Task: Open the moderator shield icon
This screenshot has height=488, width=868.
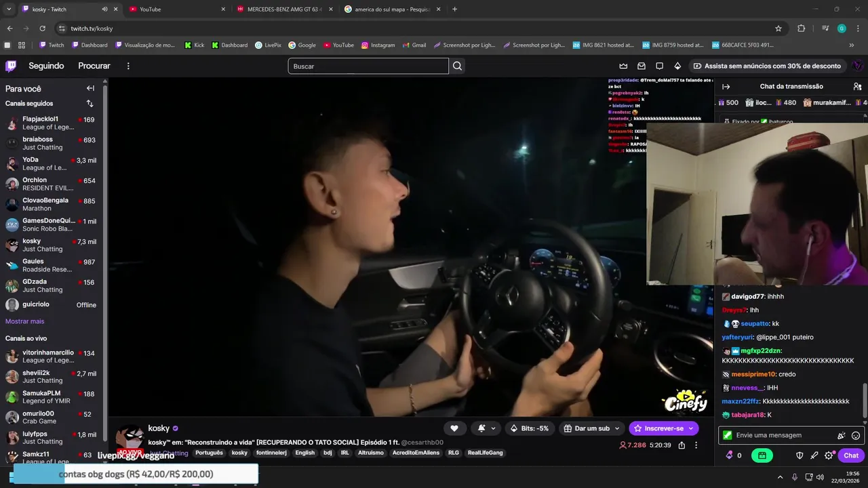Action: pyautogui.click(x=800, y=455)
